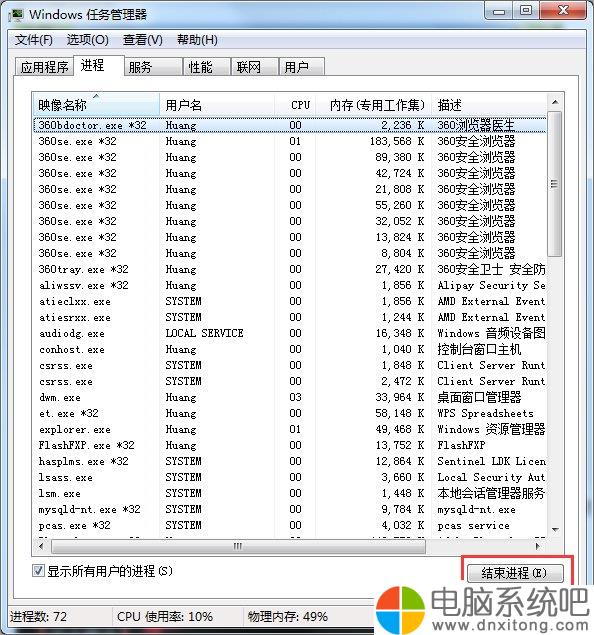
Task: Click the vertical scrollbar down arrow
Action: coord(555,530)
